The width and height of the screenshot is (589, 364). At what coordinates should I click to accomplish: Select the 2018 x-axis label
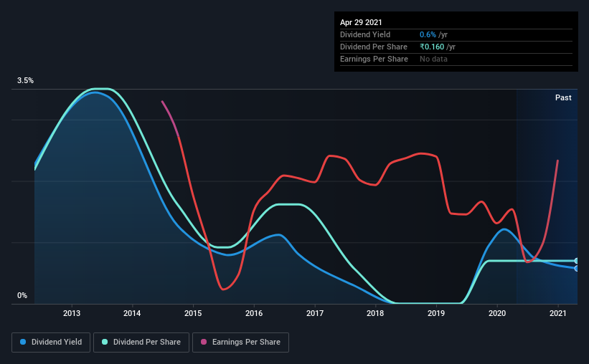click(375, 313)
